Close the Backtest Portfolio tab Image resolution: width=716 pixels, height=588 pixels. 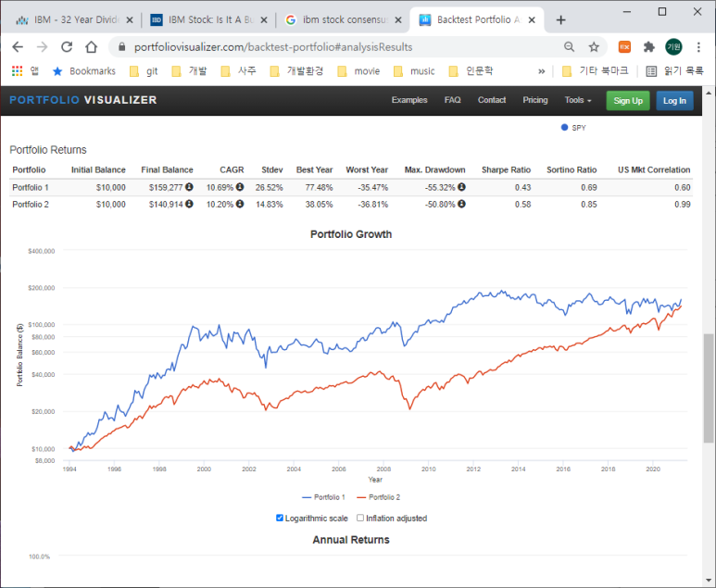[532, 20]
